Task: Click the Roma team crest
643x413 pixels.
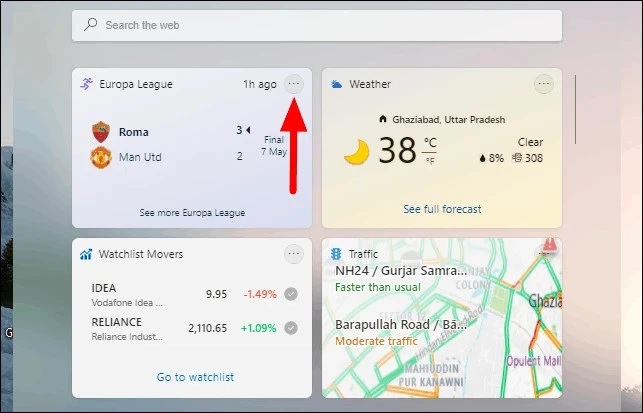Action: (x=101, y=132)
